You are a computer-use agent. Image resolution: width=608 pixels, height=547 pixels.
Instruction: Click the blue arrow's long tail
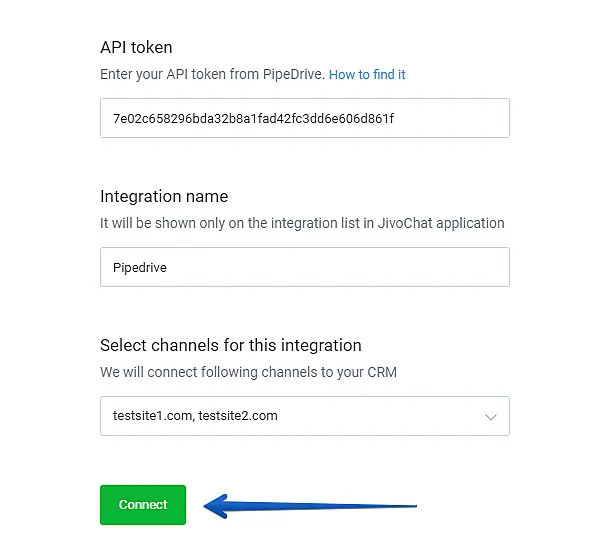(340, 506)
